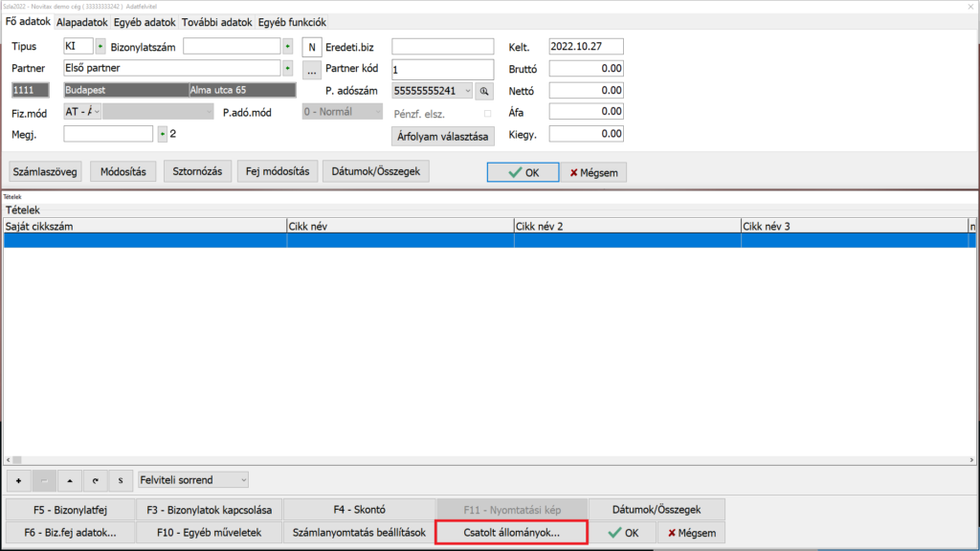Click into the Eredeti.biz input field
The height and width of the screenshot is (551, 980).
[x=442, y=47]
